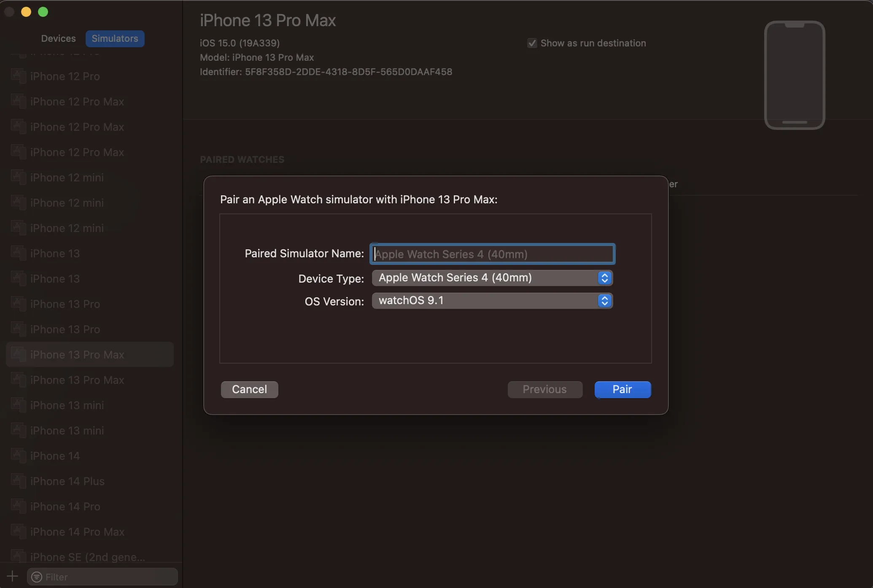Image resolution: width=873 pixels, height=588 pixels.
Task: Click the first iPhone 12 mini simulator icon
Action: click(18, 177)
